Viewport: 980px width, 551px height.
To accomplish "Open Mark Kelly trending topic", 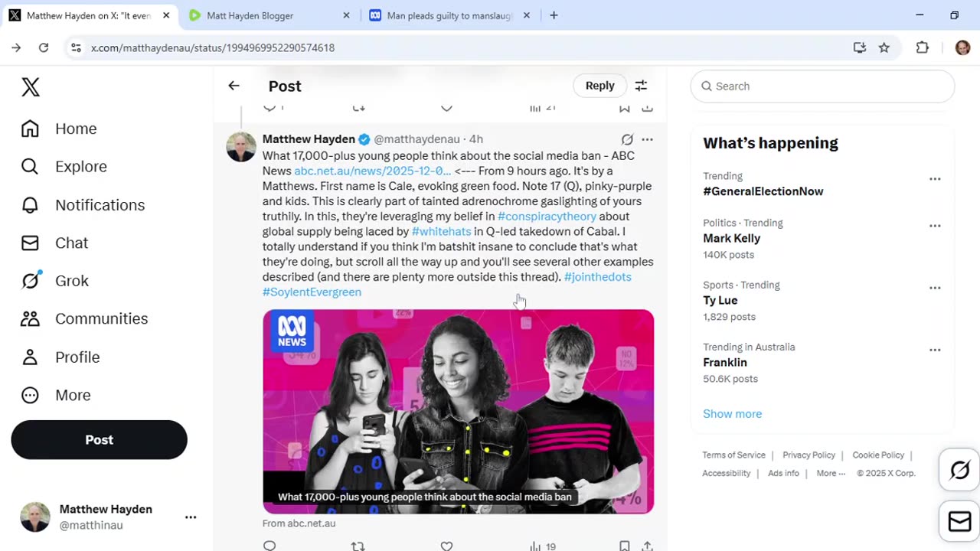I will click(x=731, y=238).
